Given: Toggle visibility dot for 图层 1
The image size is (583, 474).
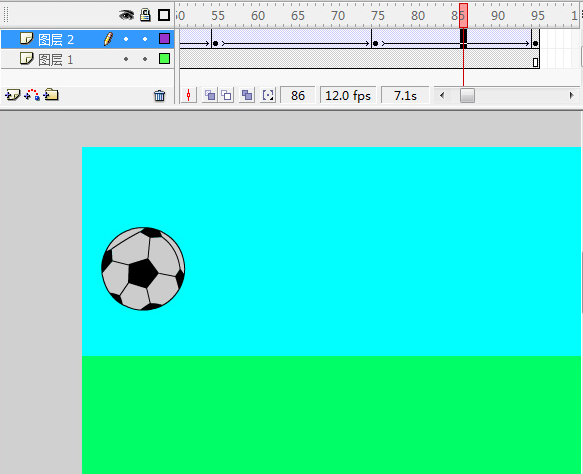Looking at the screenshot, I should pos(126,59).
